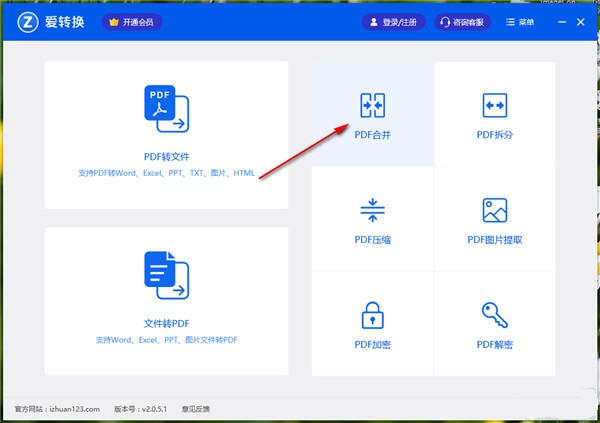
Task: Click the list icon beside 菜单
Action: coord(510,22)
